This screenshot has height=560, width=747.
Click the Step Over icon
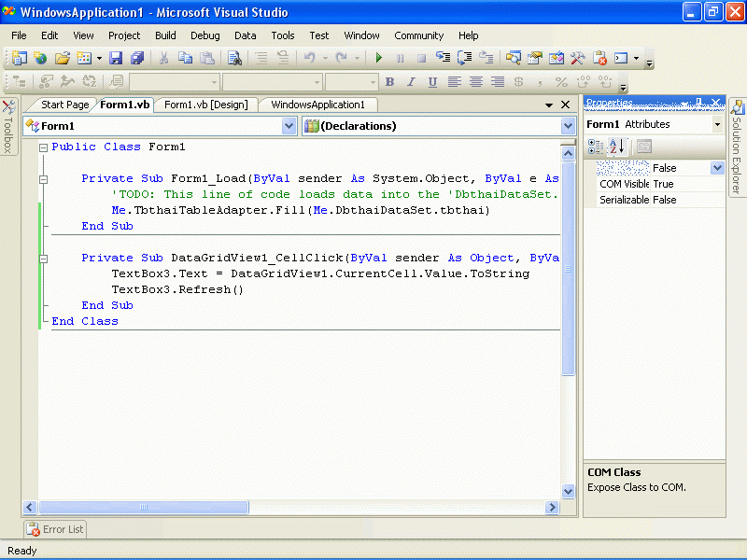point(464,58)
